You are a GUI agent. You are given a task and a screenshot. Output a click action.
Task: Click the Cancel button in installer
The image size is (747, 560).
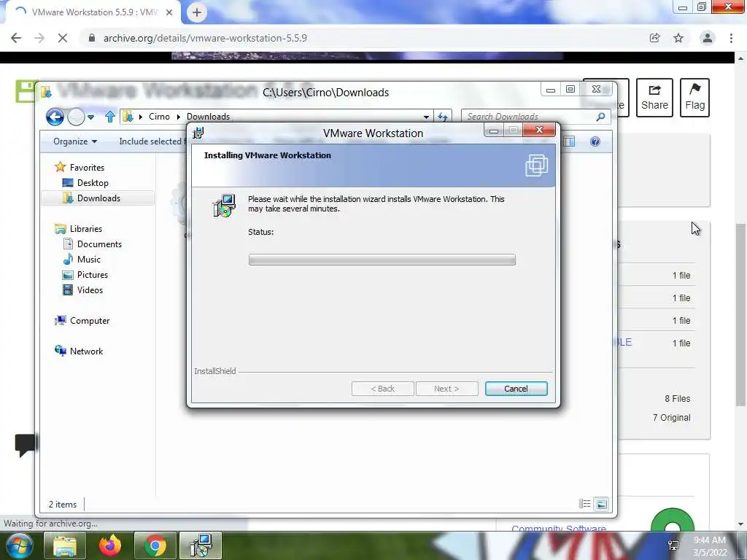(516, 389)
